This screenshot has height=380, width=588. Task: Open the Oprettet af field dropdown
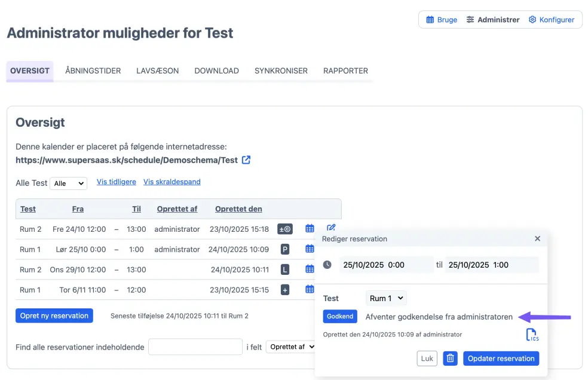click(291, 347)
